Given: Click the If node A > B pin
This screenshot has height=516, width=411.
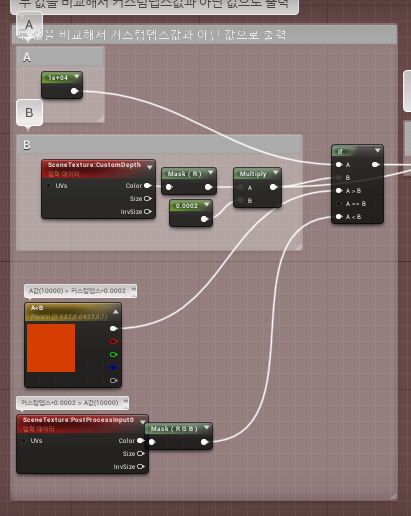Looking at the screenshot, I should click(x=339, y=190).
